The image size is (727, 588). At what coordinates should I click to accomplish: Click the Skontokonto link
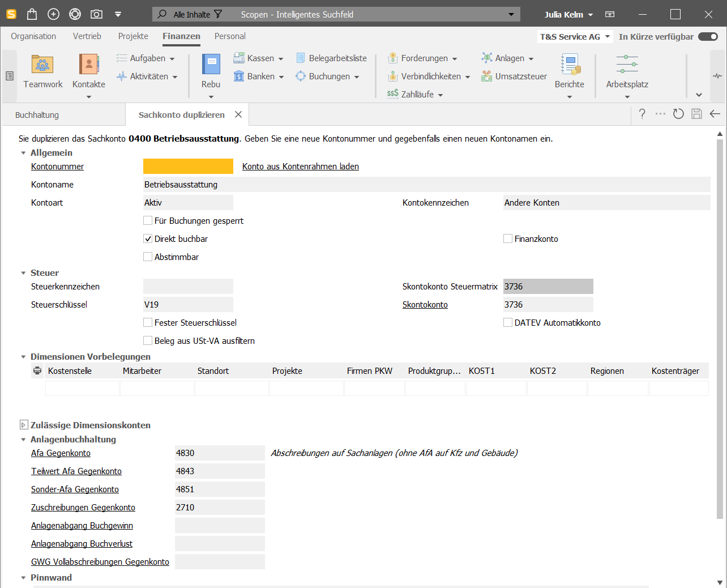425,304
